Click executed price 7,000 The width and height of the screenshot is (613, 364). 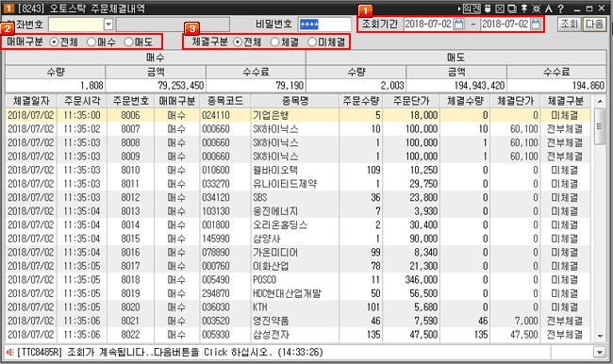point(526,321)
